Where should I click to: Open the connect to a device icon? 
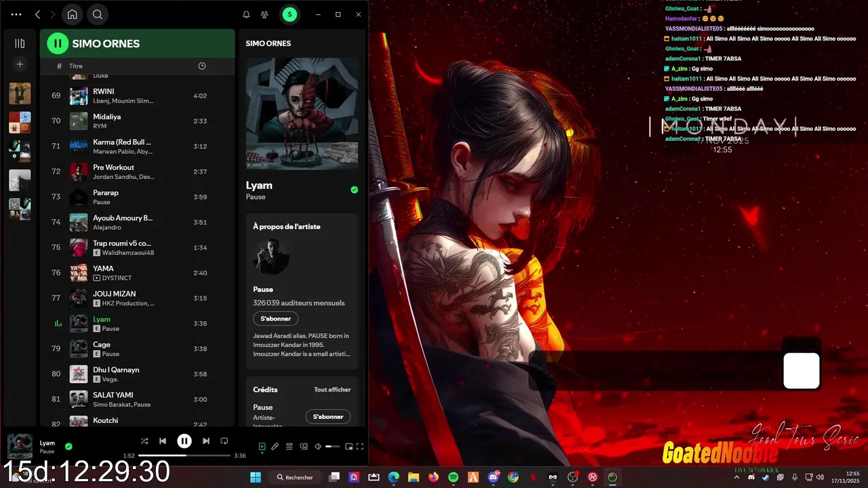(x=304, y=447)
